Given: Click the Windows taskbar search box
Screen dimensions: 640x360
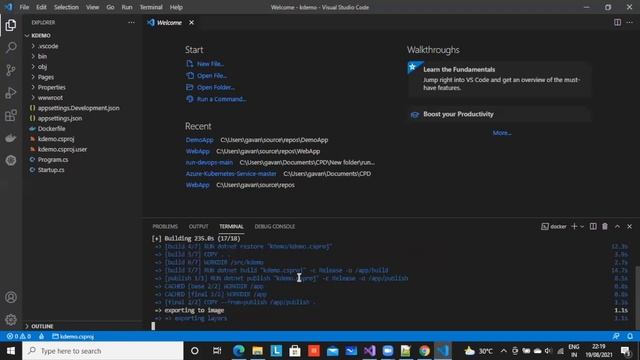Looking at the screenshot, I should 103,351.
